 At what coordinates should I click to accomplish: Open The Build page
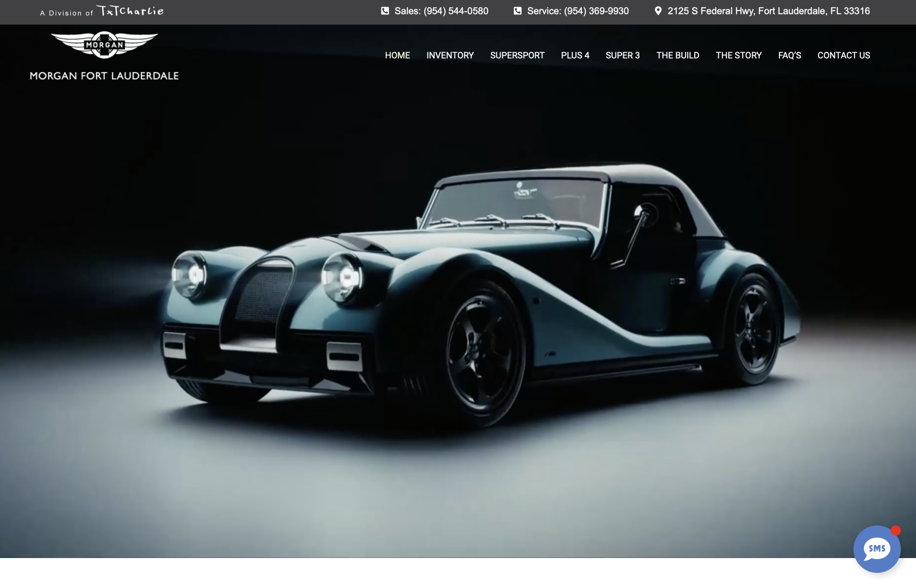click(x=678, y=55)
